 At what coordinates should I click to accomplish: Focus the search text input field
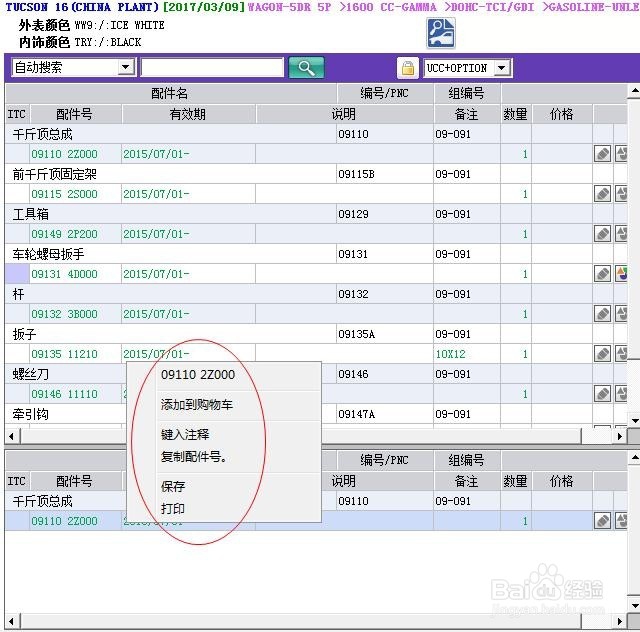(x=212, y=67)
